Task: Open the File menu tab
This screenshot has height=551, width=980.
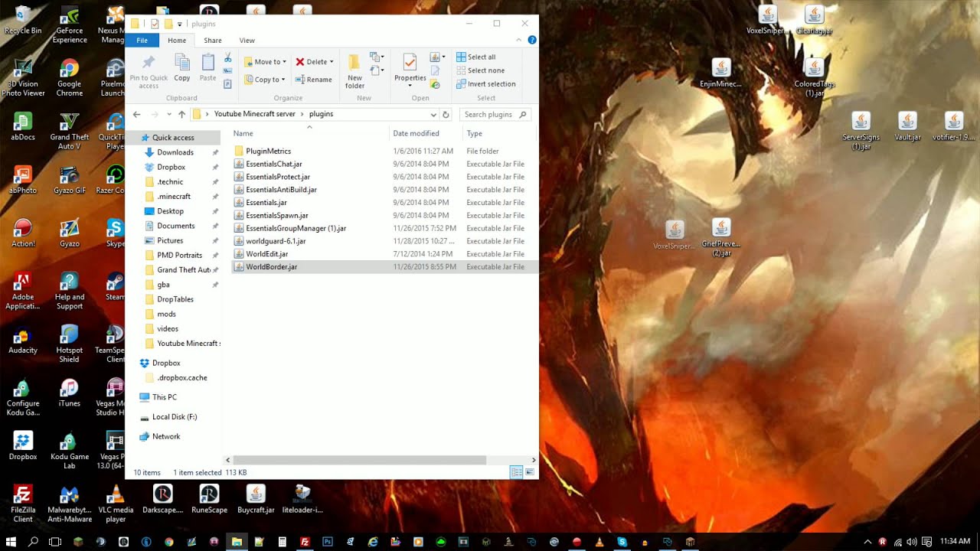Action: [x=142, y=41]
